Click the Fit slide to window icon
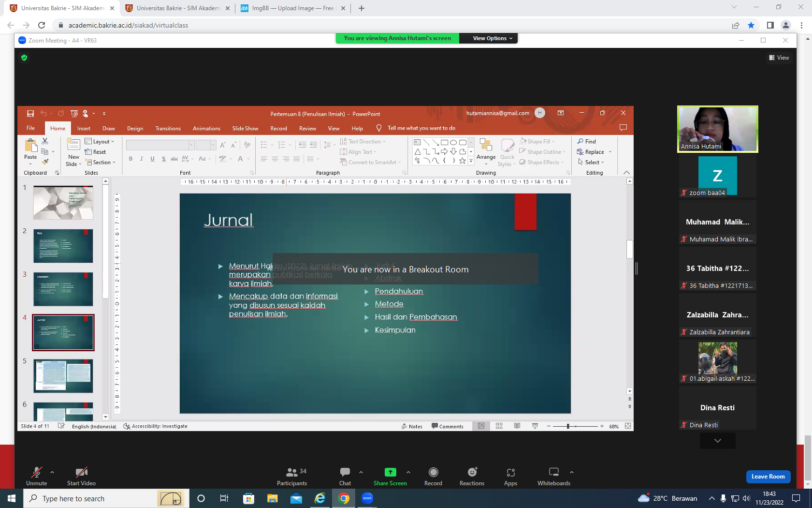The width and height of the screenshot is (812, 508). 628,426
